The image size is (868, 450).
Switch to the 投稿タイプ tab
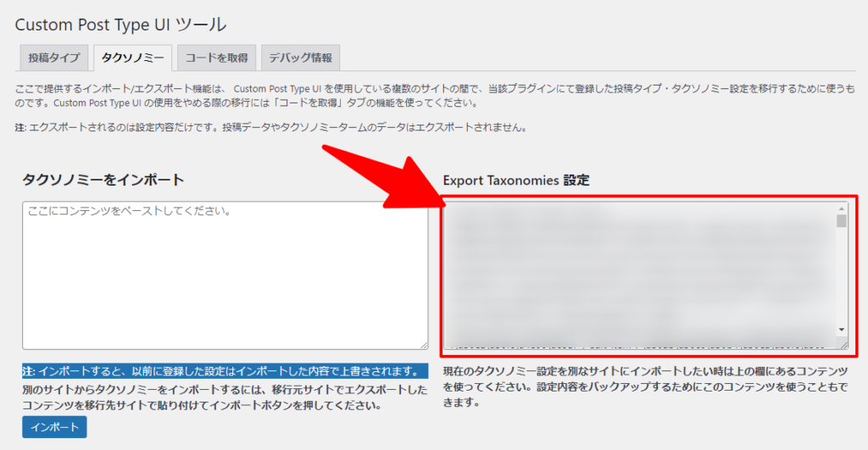point(53,58)
